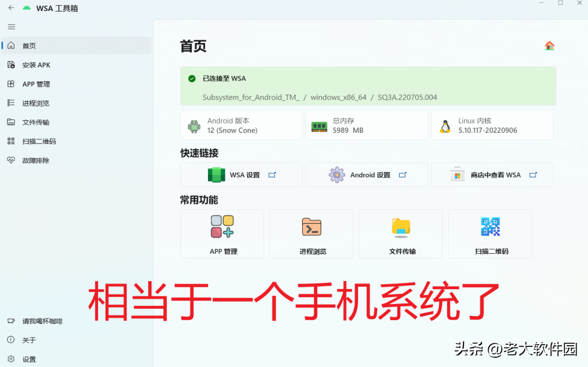Open the 商店中查看 WSA quick link
Screen dimensions: 588x367
492,175
